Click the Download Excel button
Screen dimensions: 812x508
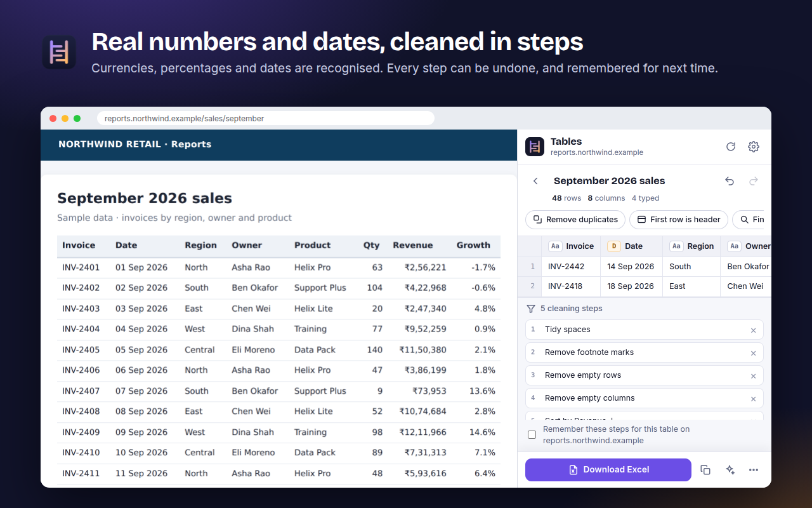click(608, 470)
